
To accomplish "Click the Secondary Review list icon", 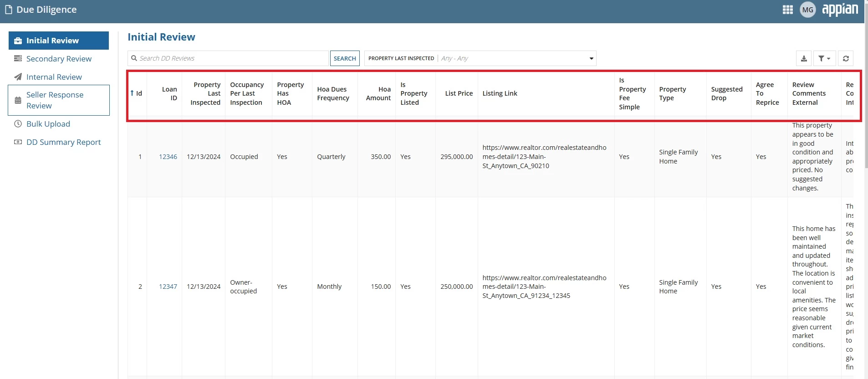I will pyautogui.click(x=18, y=59).
